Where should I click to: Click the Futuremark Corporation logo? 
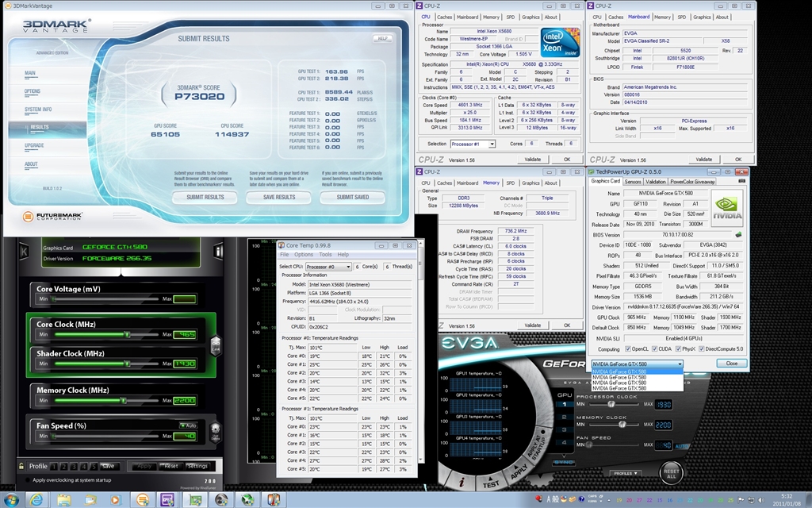(x=52, y=216)
